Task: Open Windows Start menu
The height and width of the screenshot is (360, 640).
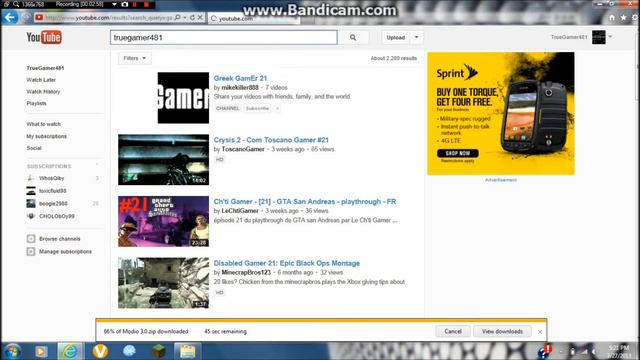Action: tap(12, 351)
